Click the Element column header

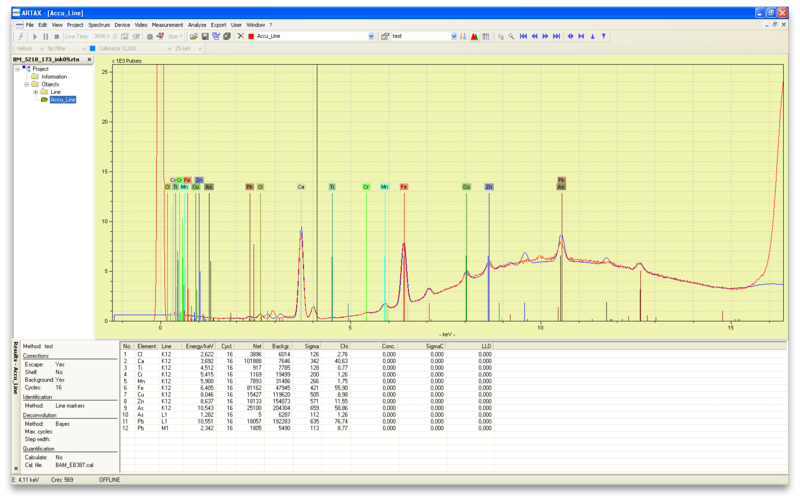pyautogui.click(x=146, y=346)
